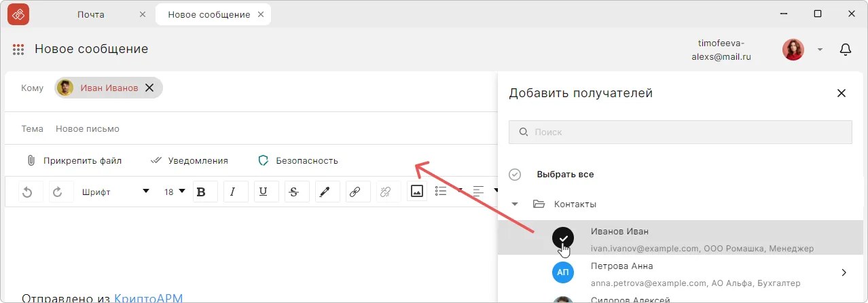Screen dimensions: 868x303
Task: Expand Петрова Анна details chevron
Action: coord(844,272)
